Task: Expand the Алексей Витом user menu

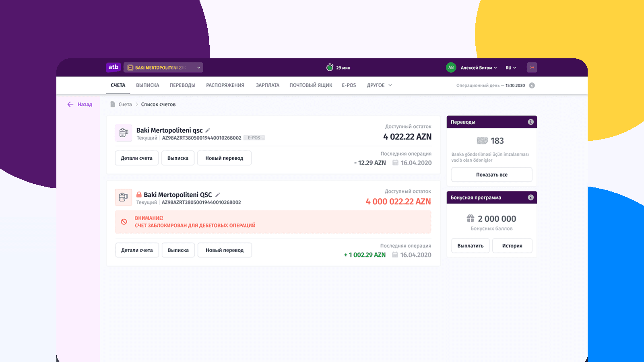Action: pos(479,68)
